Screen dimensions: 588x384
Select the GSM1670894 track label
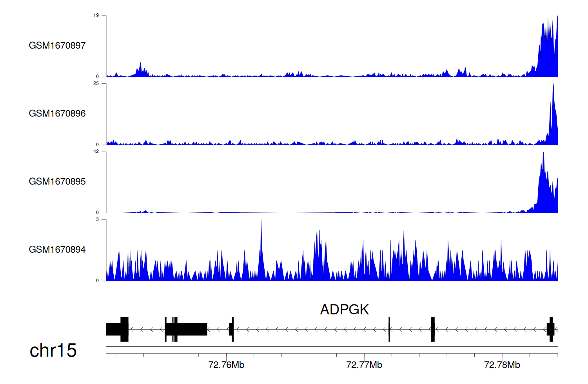[57, 250]
